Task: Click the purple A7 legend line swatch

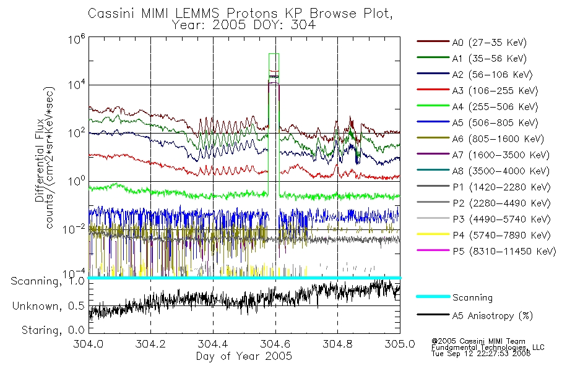Action: point(433,153)
